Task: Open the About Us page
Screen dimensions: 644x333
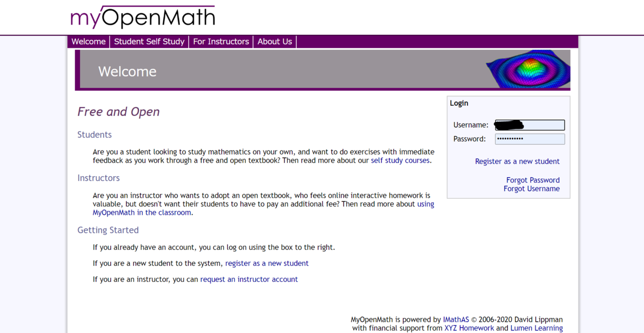Action: click(274, 41)
